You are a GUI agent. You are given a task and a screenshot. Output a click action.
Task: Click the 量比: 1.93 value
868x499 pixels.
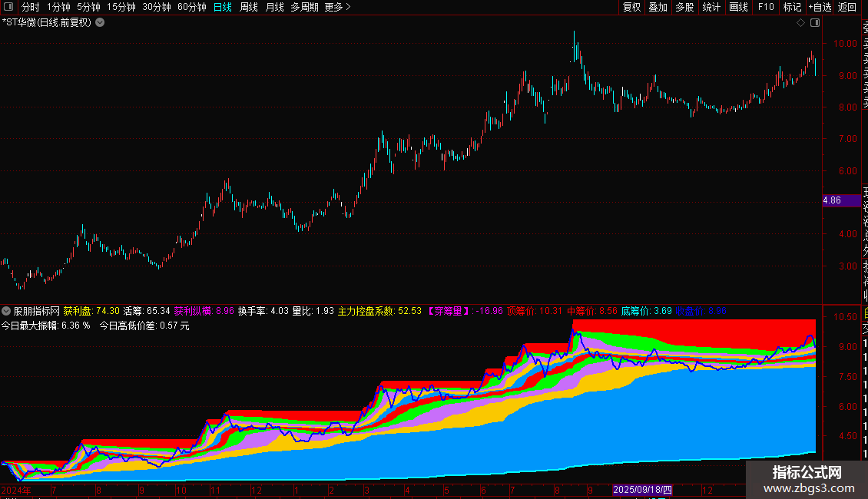pos(313,312)
